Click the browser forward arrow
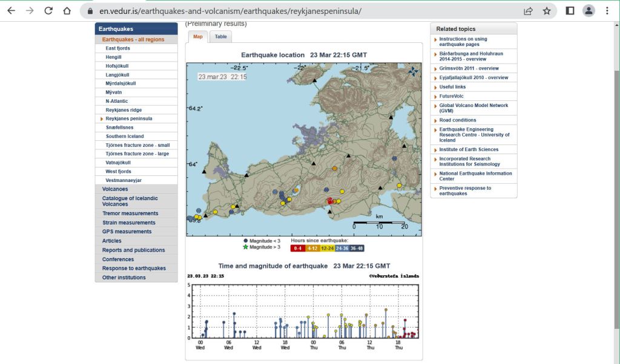620x364 pixels. (30, 11)
